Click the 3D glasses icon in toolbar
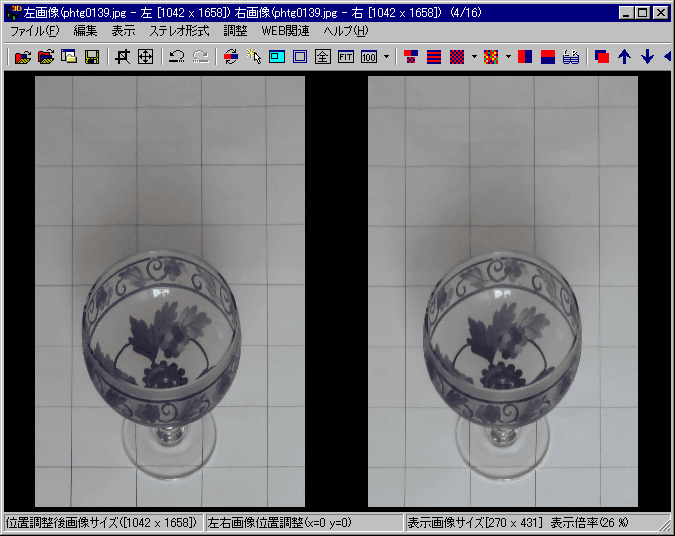The width and height of the screenshot is (675, 536). [571, 57]
